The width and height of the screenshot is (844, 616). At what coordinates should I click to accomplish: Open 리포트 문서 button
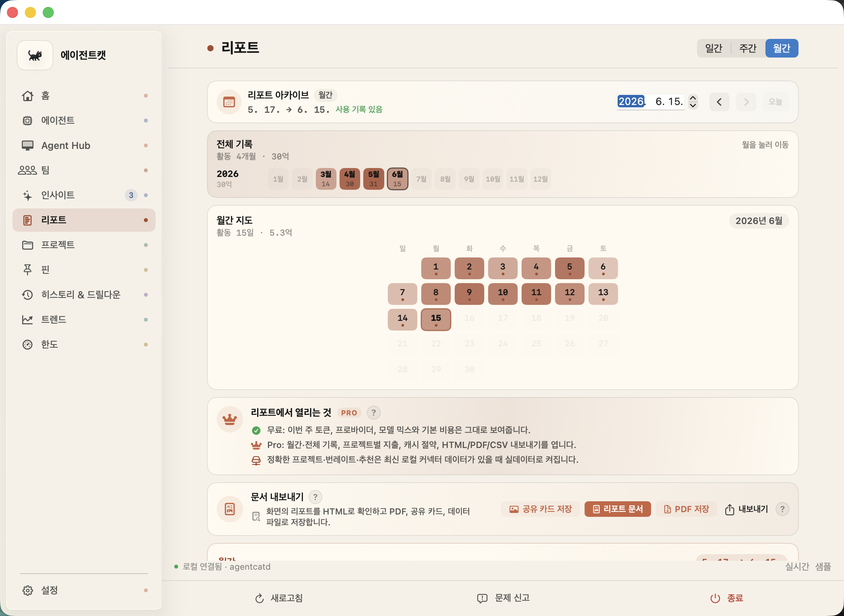tap(618, 509)
